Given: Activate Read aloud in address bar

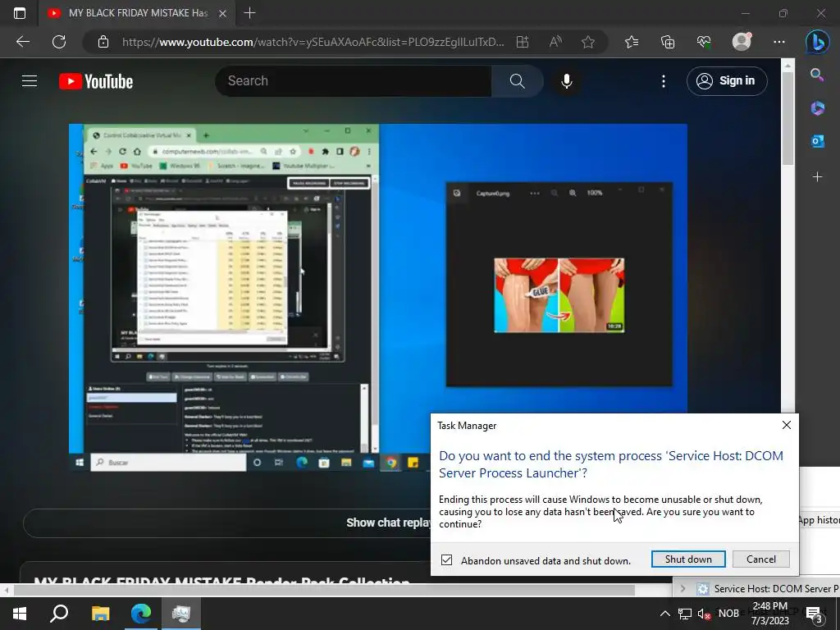Looking at the screenshot, I should (x=555, y=42).
